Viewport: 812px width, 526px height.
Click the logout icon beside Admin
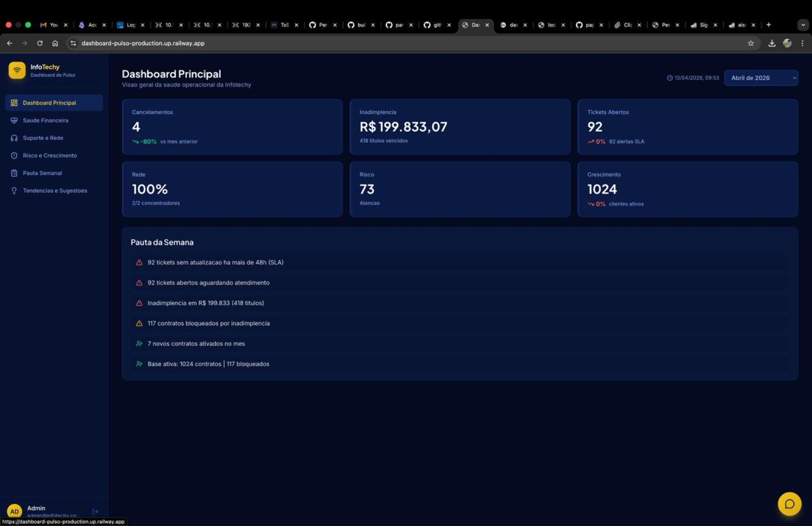coord(95,512)
